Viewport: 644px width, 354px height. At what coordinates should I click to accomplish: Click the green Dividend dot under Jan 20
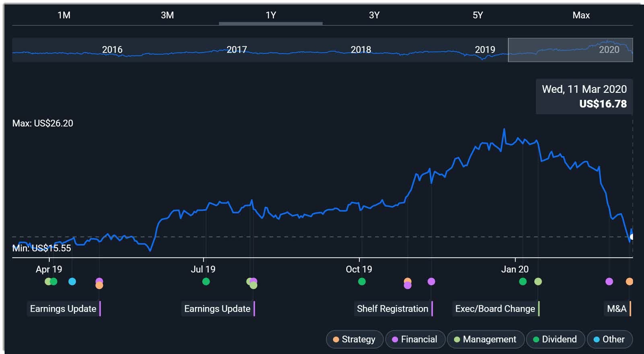pyautogui.click(x=523, y=282)
